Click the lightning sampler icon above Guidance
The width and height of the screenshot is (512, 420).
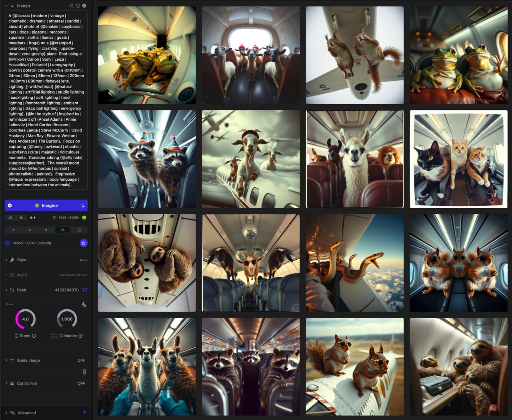point(84,305)
